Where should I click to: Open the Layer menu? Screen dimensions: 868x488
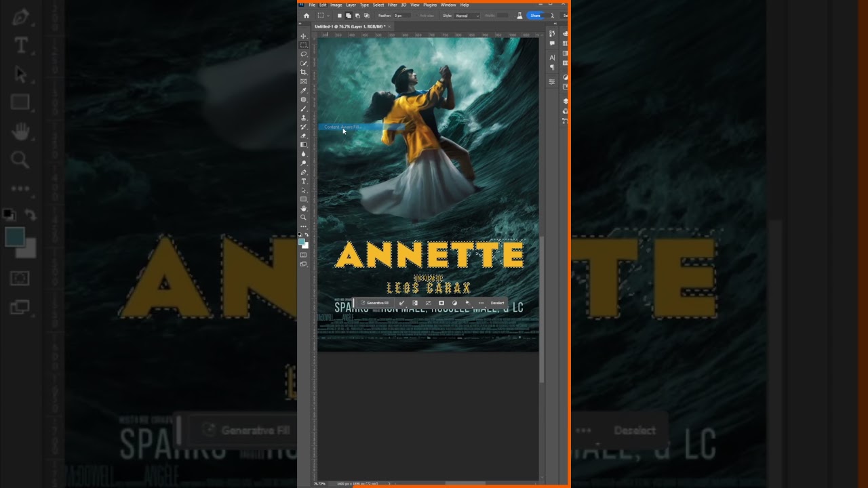pyautogui.click(x=351, y=5)
